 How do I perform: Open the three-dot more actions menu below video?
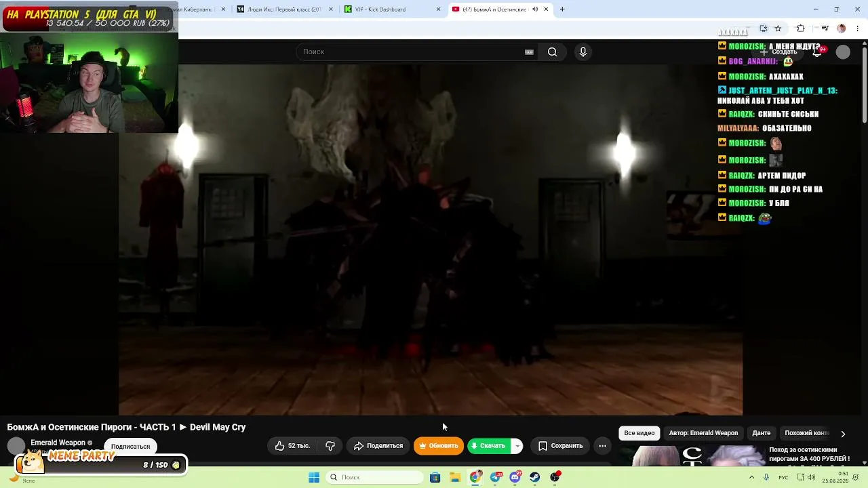602,446
